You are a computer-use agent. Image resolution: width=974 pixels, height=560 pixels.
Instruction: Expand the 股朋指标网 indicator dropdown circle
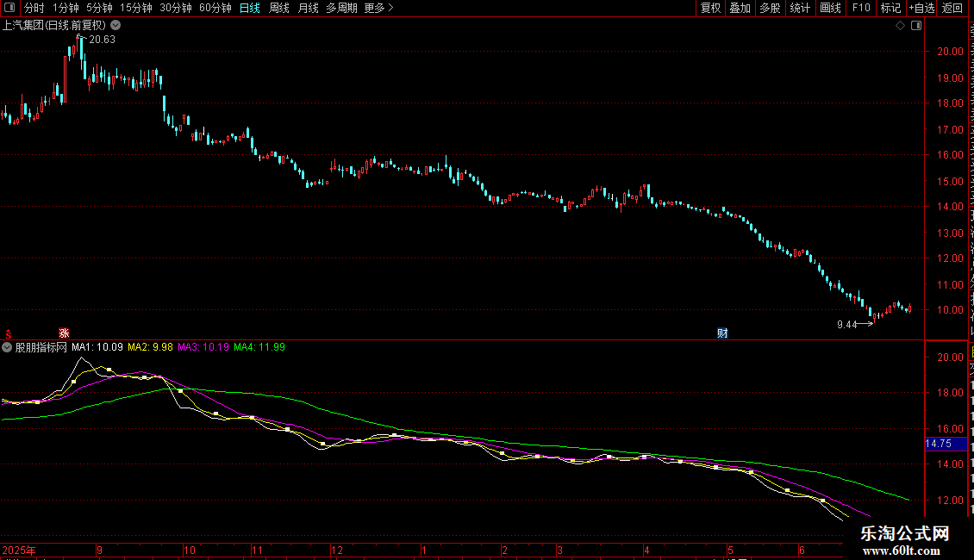[7, 348]
